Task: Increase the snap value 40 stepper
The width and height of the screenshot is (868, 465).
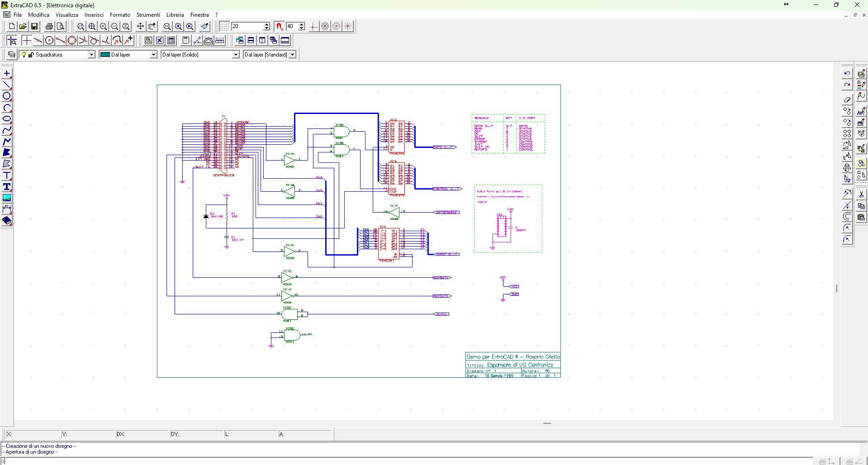Action: (x=301, y=24)
